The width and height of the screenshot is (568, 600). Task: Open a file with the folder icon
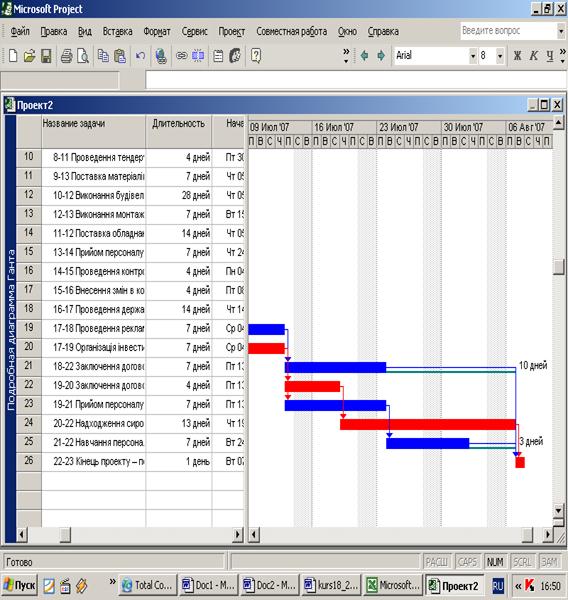click(29, 56)
